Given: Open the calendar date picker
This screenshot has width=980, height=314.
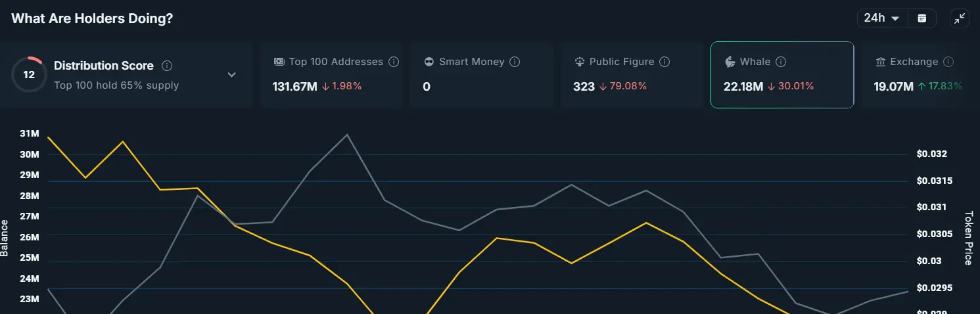Looking at the screenshot, I should tap(922, 18).
